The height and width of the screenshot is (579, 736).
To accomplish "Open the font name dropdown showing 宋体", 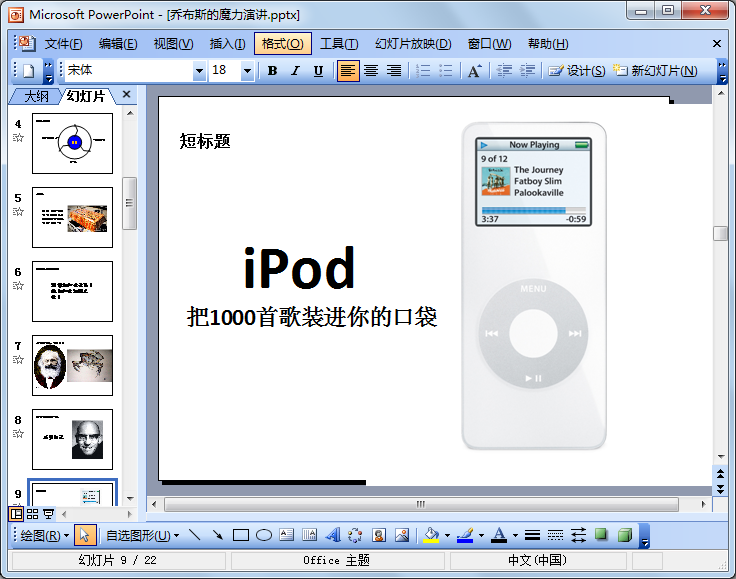I will click(x=199, y=71).
